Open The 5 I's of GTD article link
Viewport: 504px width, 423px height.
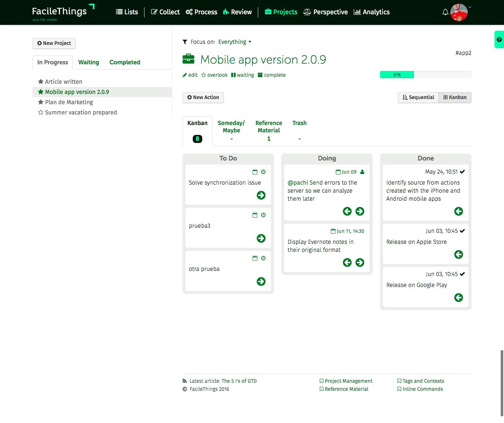pos(239,381)
